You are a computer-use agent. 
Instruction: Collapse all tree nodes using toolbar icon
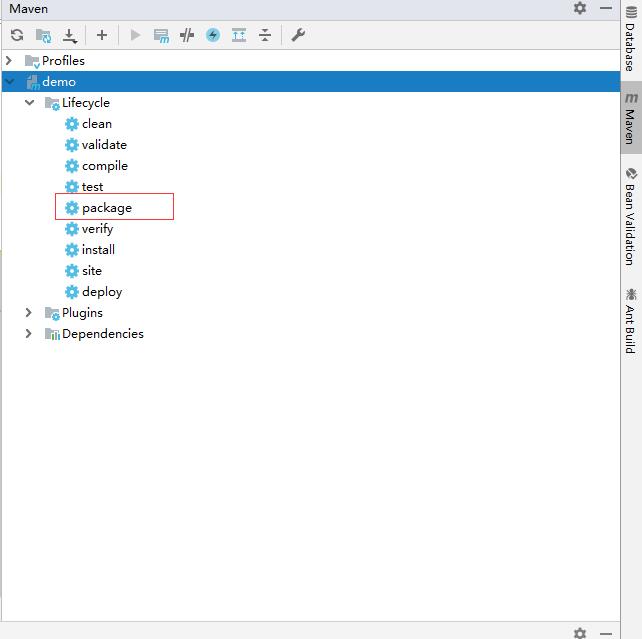pos(265,35)
